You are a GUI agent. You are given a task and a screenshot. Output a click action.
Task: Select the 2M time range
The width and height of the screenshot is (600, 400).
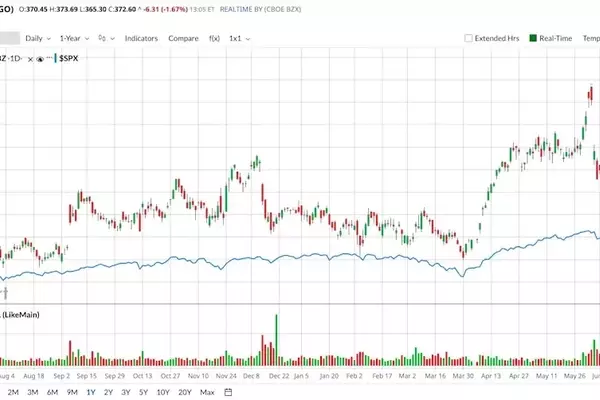[13, 392]
